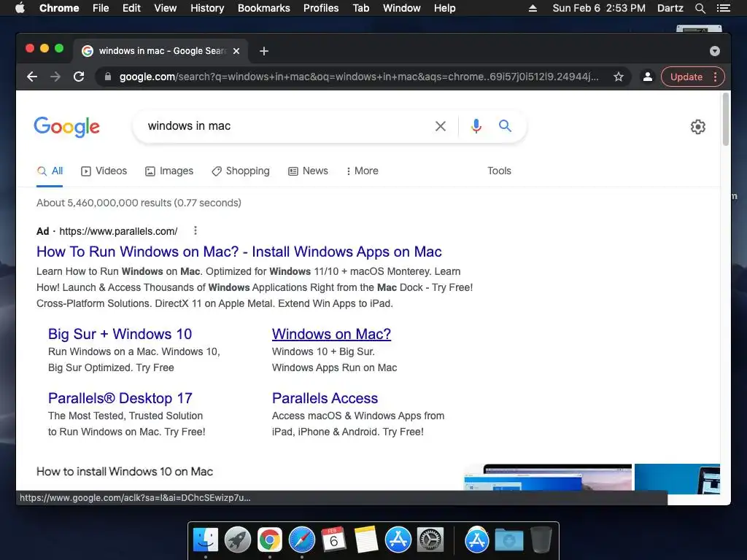The width and height of the screenshot is (747, 560).
Task: Reload the page with the refresh icon
Action: click(x=79, y=77)
